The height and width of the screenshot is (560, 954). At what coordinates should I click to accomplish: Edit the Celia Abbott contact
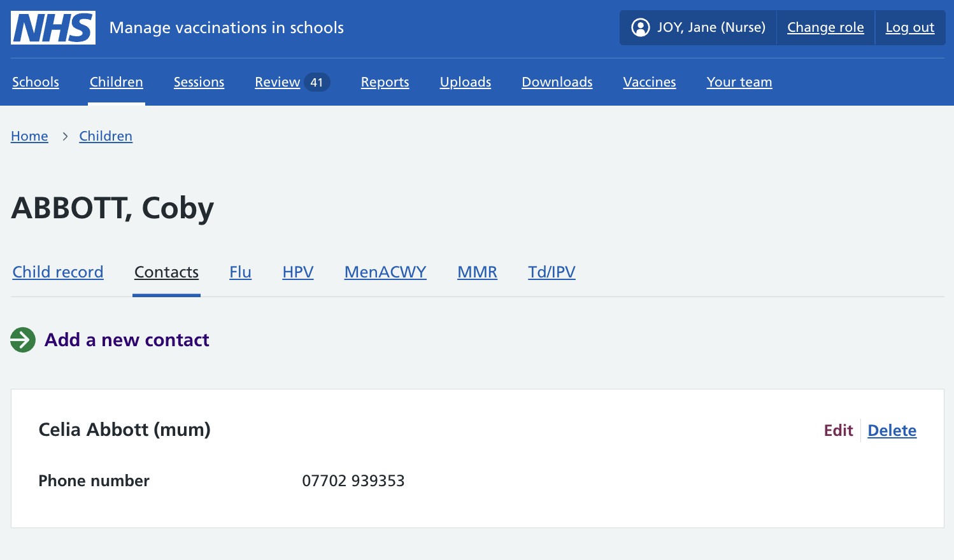[x=838, y=431]
